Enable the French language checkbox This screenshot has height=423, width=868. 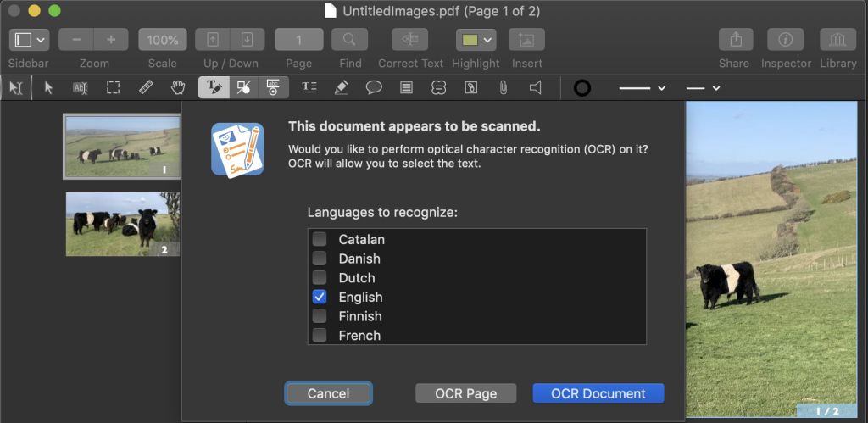(320, 336)
